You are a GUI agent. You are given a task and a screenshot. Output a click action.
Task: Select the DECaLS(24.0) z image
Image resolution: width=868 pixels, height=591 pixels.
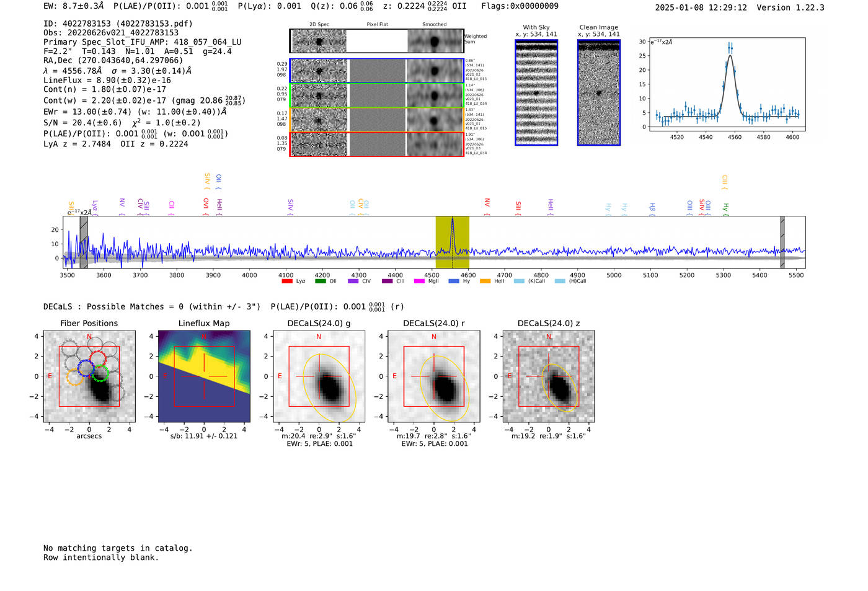(x=549, y=376)
